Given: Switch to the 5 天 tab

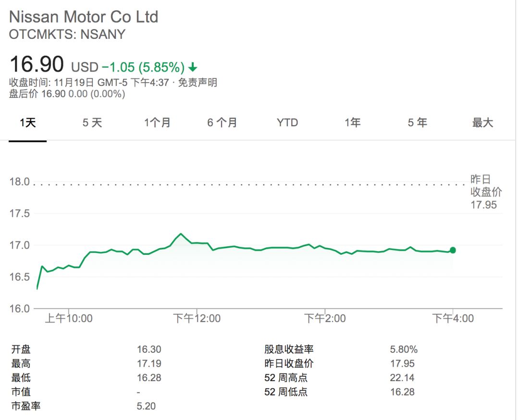Looking at the screenshot, I should [92, 123].
